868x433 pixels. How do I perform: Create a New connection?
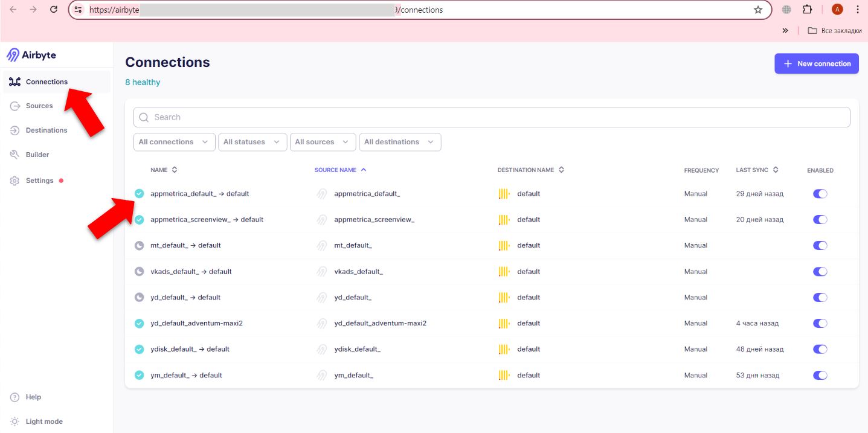tap(817, 63)
